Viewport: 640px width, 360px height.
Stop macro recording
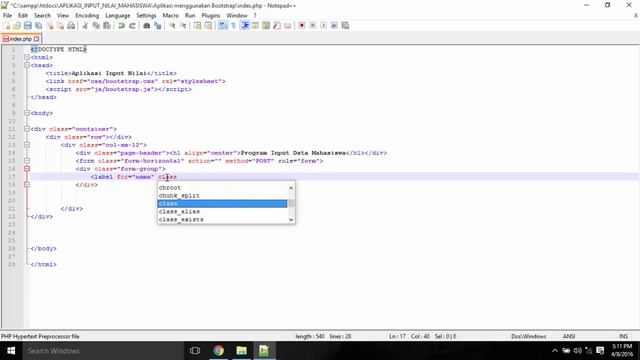[x=313, y=26]
